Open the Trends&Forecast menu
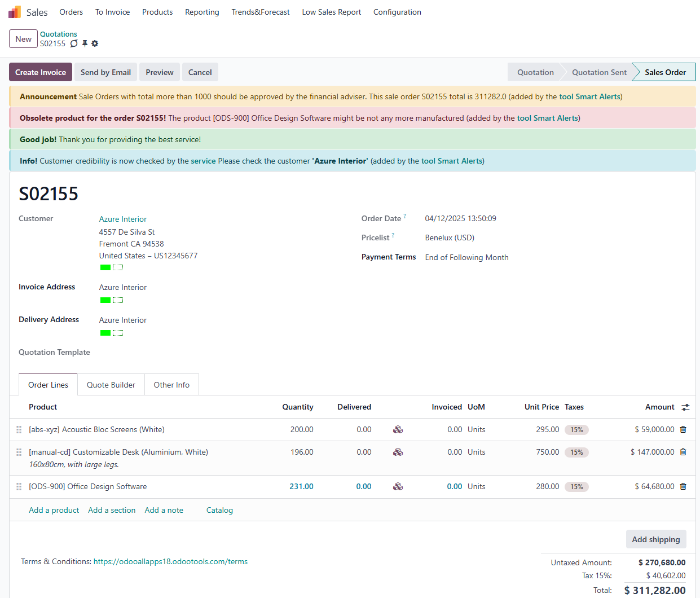This screenshot has height=598, width=700. [261, 12]
